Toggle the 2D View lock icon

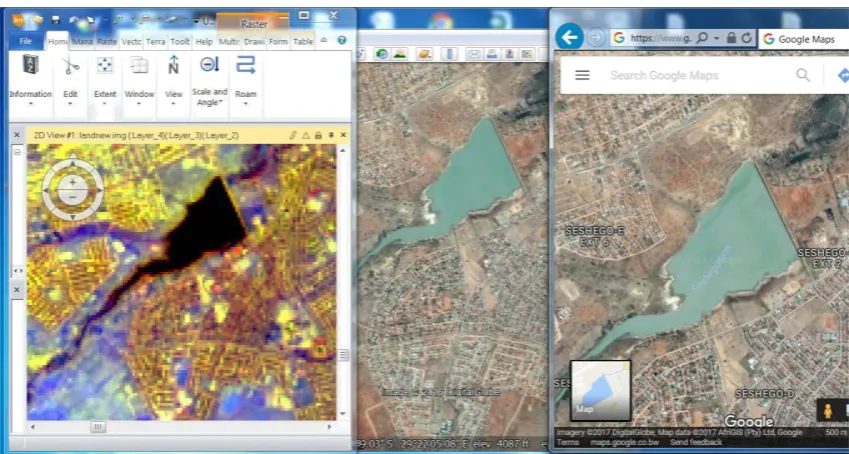click(x=318, y=135)
